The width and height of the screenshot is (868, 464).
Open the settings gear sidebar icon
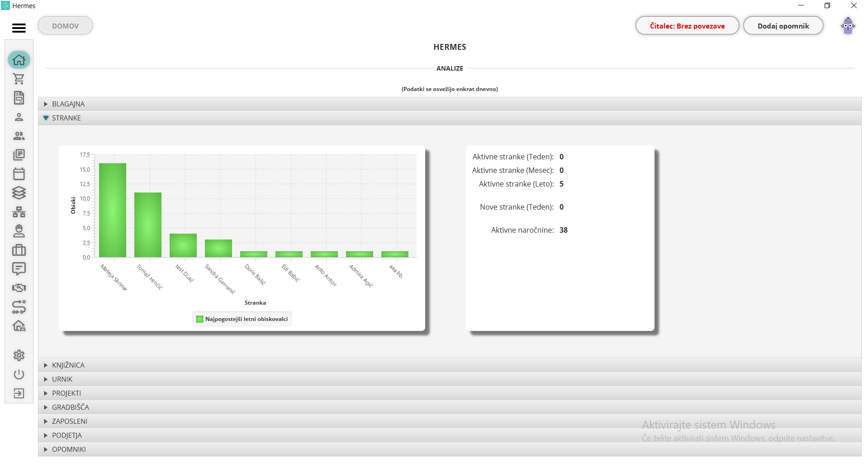pos(19,355)
